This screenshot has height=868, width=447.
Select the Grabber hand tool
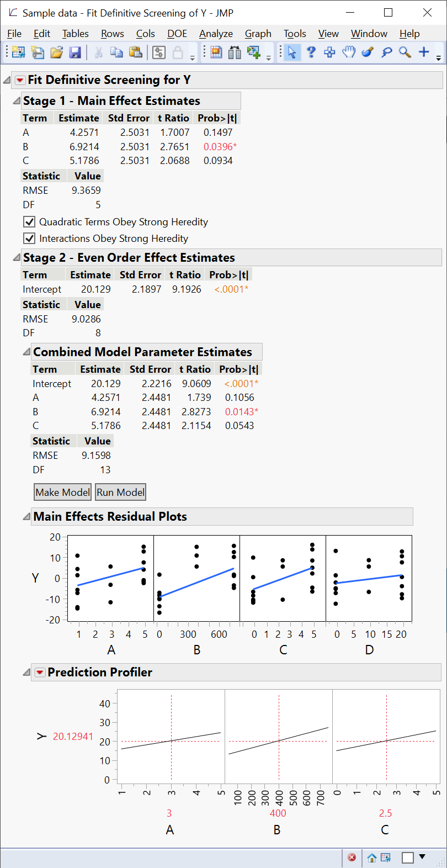pyautogui.click(x=349, y=52)
